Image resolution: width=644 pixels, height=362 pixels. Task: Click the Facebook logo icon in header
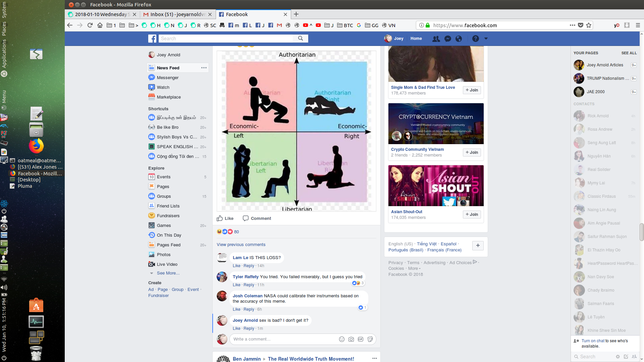(x=152, y=39)
